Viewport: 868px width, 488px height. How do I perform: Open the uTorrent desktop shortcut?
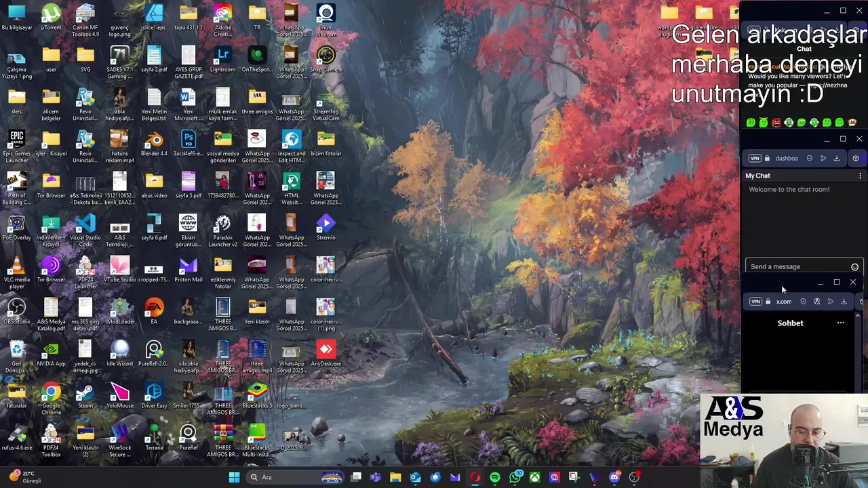coord(51,18)
